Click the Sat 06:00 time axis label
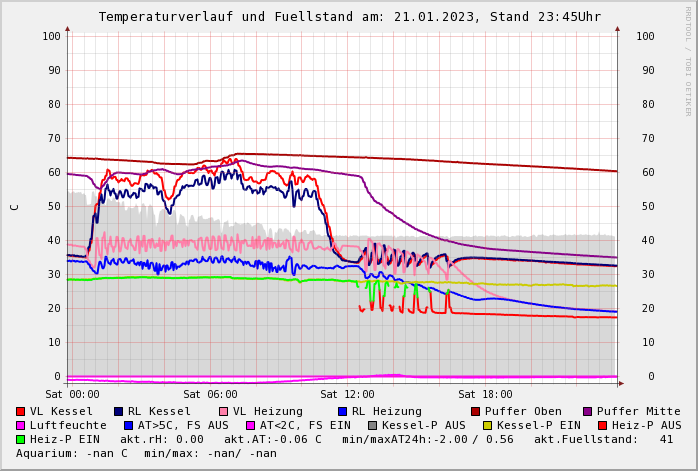 [210, 395]
